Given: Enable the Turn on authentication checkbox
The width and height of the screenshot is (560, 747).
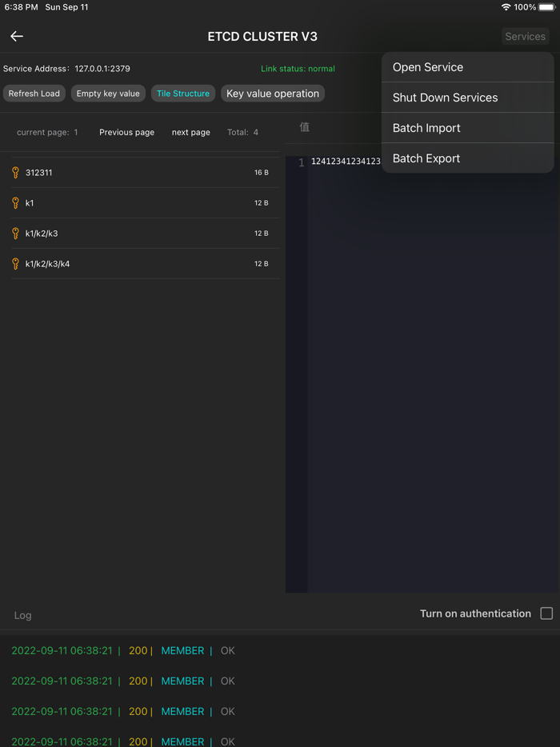Looking at the screenshot, I should 546,613.
